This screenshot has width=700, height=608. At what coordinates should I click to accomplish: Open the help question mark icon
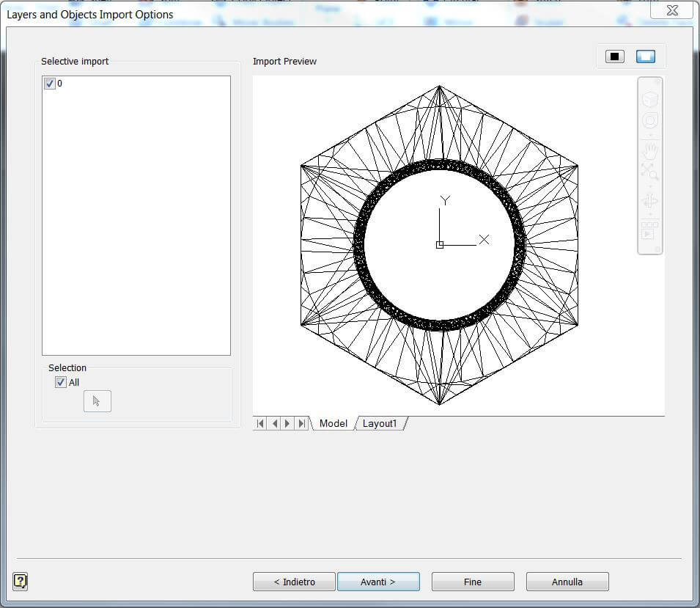(20, 581)
